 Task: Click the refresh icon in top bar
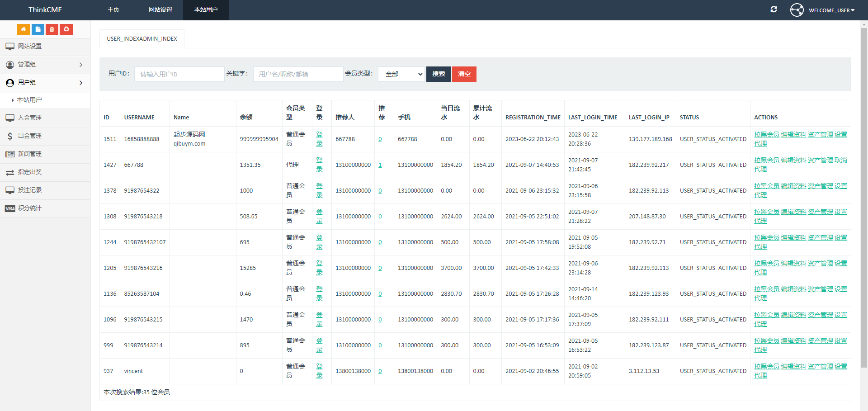(x=774, y=9)
